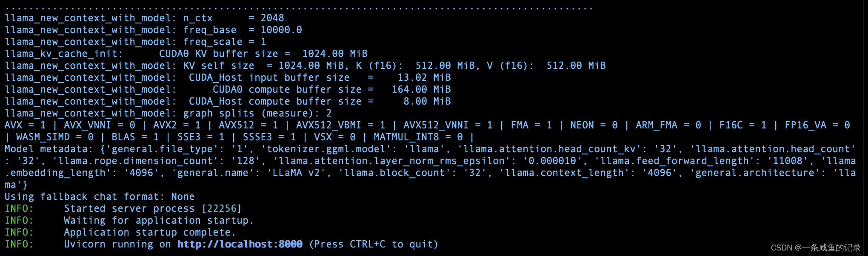Click the 'llama.context_length' metadata key
This screenshot has height=256, width=868.
(x=564, y=173)
